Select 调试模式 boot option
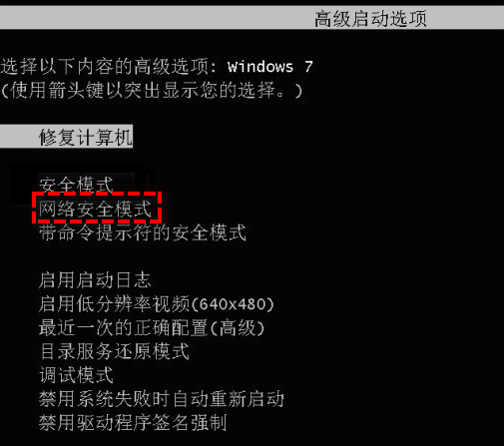The image size is (504, 446). pos(77,375)
